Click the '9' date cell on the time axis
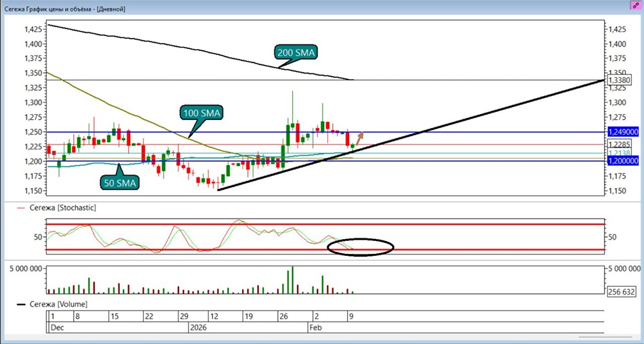This screenshot has width=644, height=344. pyautogui.click(x=475, y=317)
